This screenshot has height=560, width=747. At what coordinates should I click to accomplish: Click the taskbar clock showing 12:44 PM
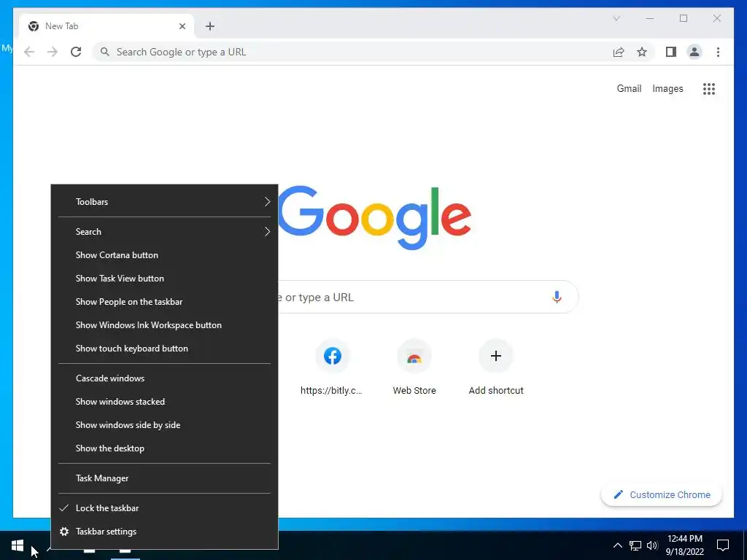tap(684, 545)
